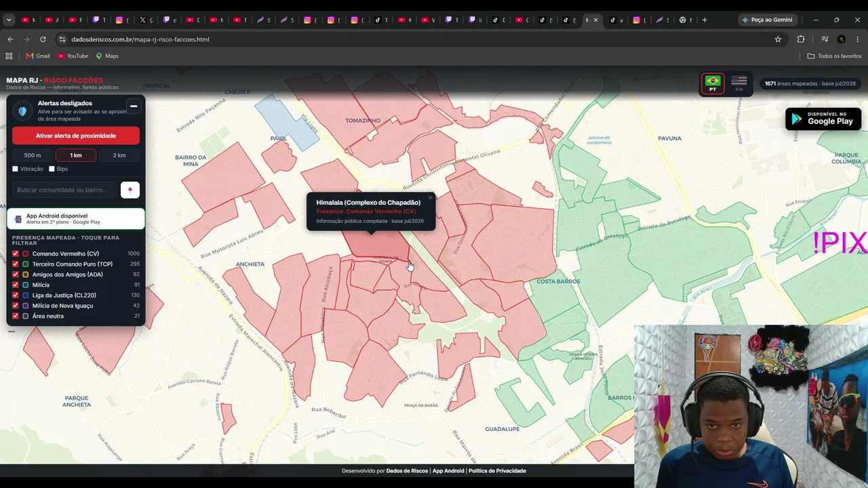The height and width of the screenshot is (488, 868).
Task: Click the browser forward arrow
Action: [26, 39]
